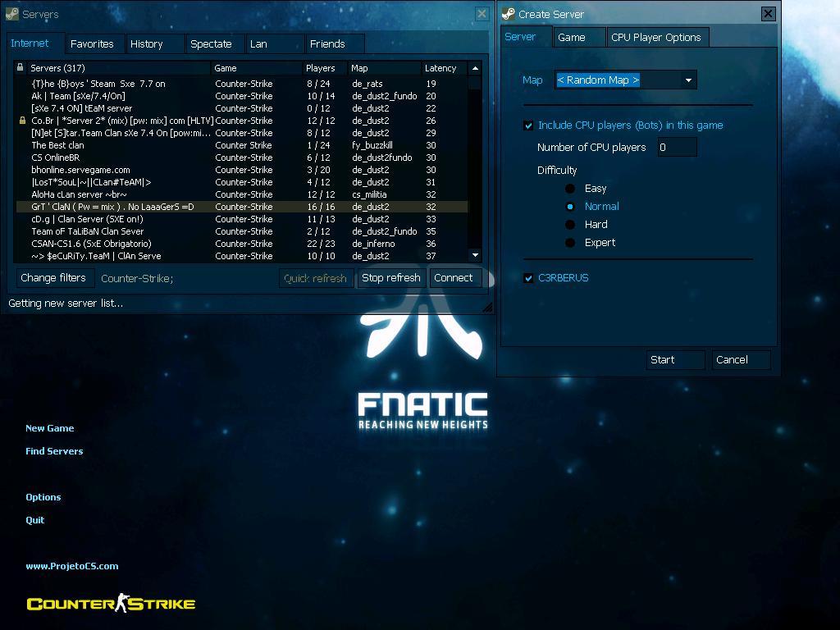840x630 pixels.
Task: Click the Number of CPU players field
Action: pos(677,148)
